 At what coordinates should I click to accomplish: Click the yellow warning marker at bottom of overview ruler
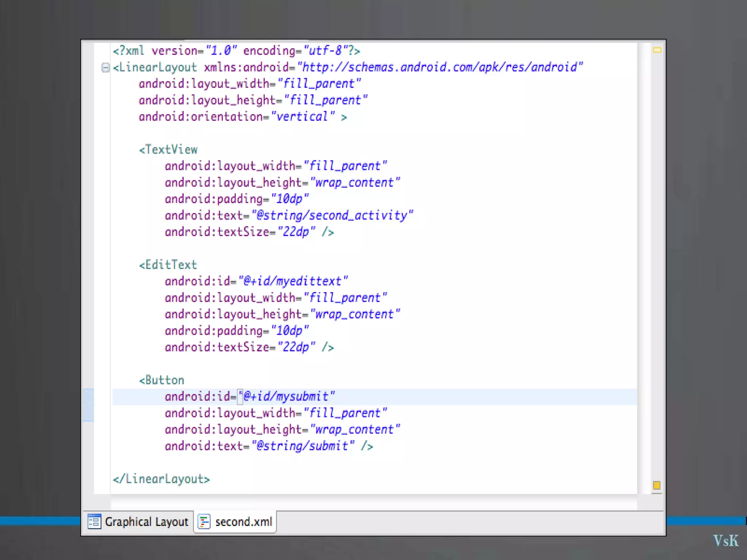pos(657,485)
